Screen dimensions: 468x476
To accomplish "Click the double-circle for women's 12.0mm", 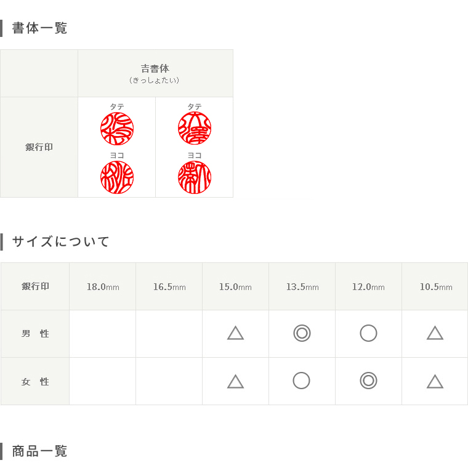I will coord(368,381).
